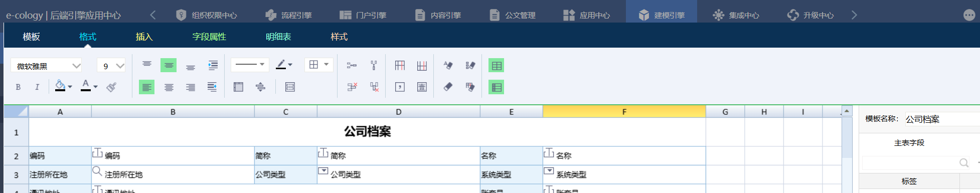
Task: Click the Chinese numeral format icon
Action: tap(422, 87)
